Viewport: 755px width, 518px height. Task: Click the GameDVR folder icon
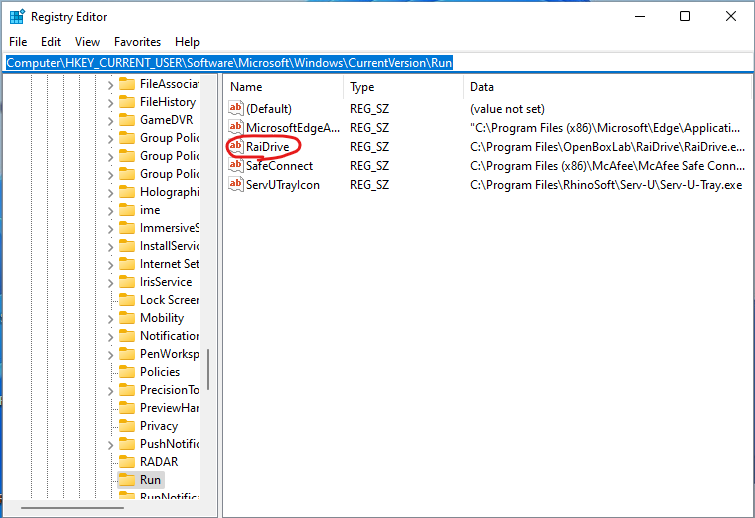point(127,120)
